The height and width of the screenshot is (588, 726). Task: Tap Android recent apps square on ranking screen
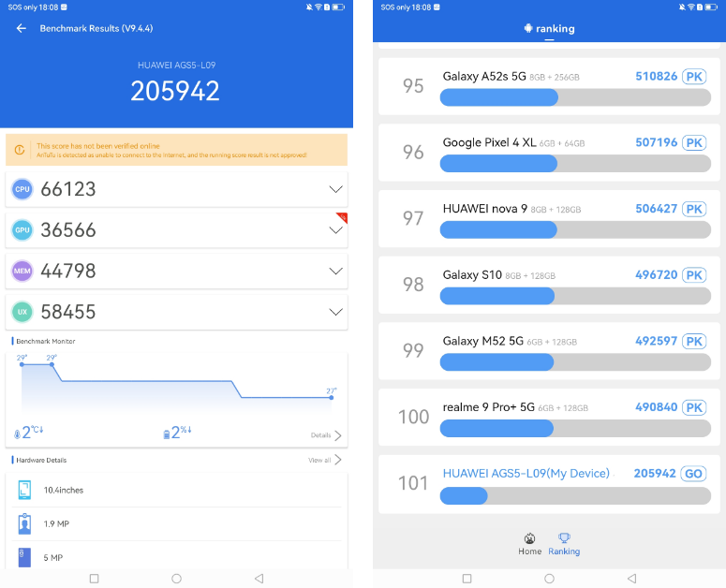click(467, 579)
